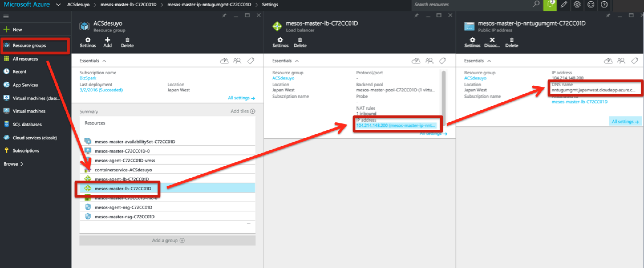Select mesos-master-availabilitySet-C72CC01D resource
This screenshot has height=268, width=644.
167,142
